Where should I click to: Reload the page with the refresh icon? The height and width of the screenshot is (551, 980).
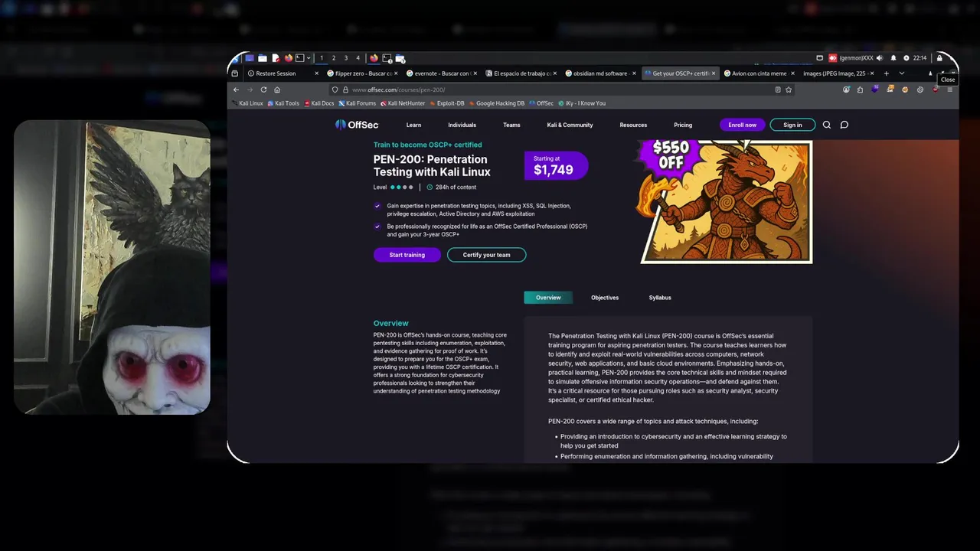click(x=263, y=90)
